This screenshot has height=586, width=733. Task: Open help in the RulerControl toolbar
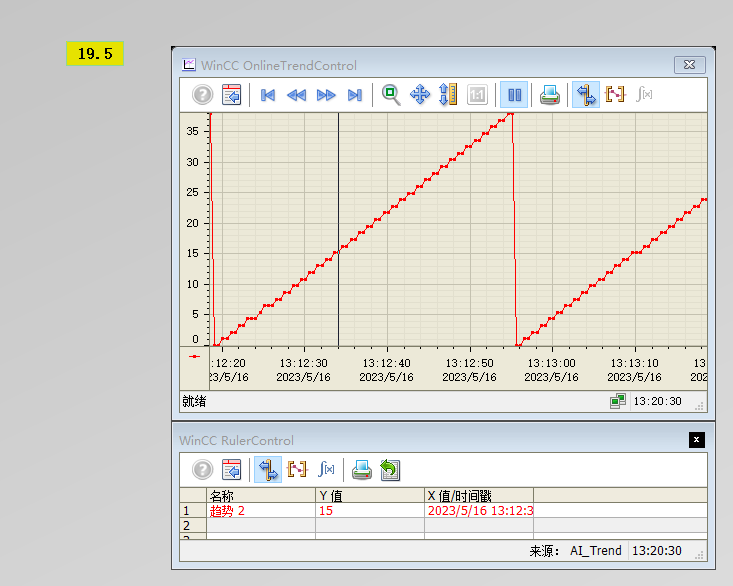tap(202, 470)
